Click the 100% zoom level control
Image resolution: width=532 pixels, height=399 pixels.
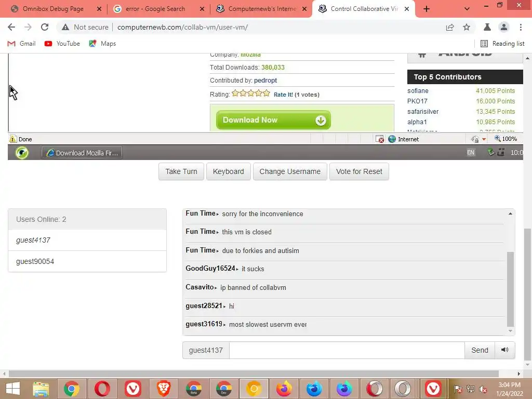point(506,139)
